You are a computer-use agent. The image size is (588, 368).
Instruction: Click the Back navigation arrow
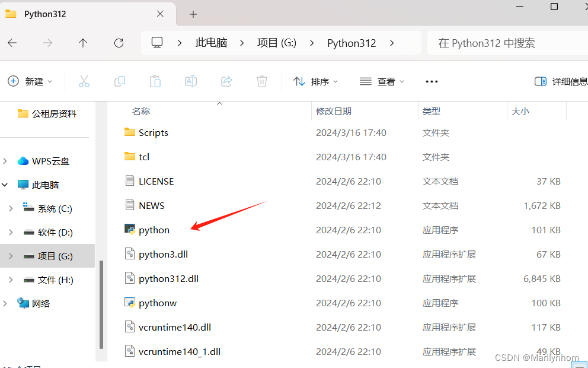[12, 43]
